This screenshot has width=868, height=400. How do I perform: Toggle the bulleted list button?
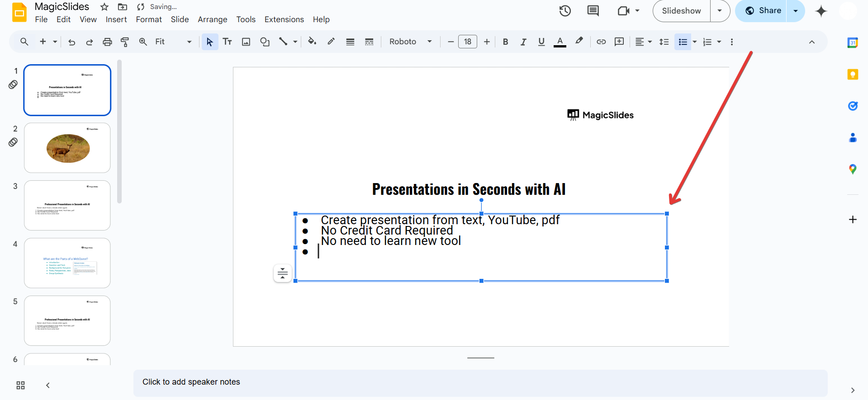click(683, 42)
